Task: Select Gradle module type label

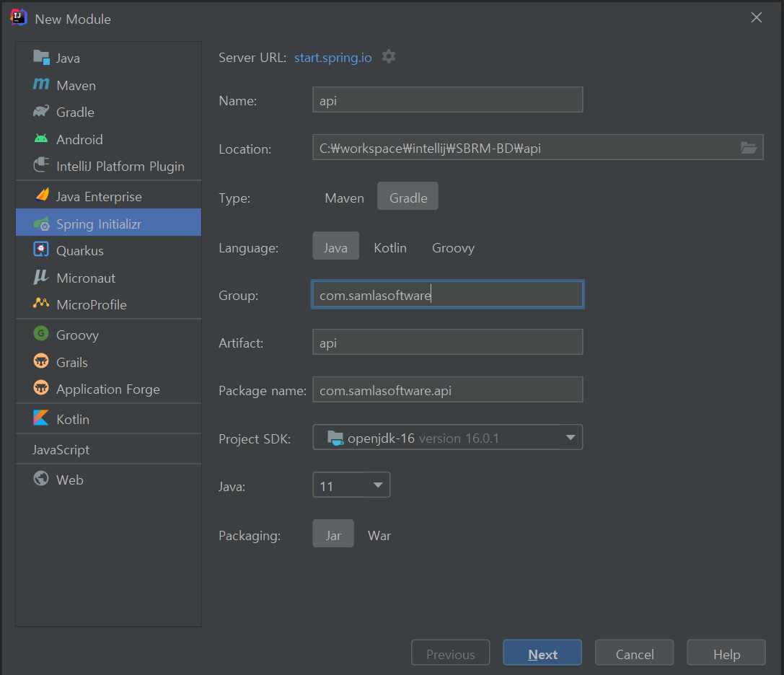Action: pos(76,112)
